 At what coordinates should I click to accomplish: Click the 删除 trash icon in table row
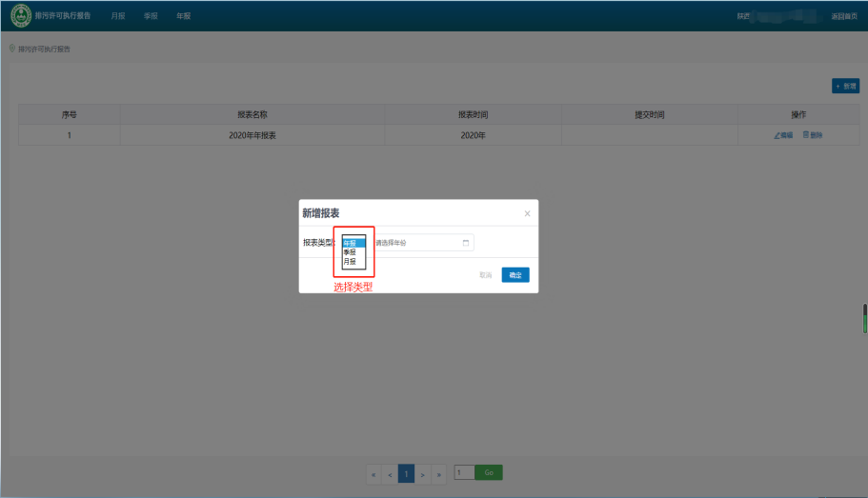coord(806,135)
